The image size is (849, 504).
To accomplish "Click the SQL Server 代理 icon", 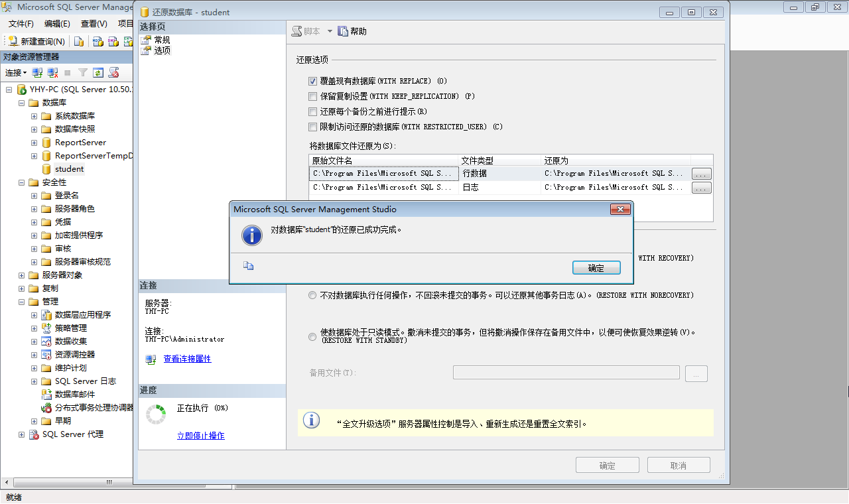I will (34, 434).
